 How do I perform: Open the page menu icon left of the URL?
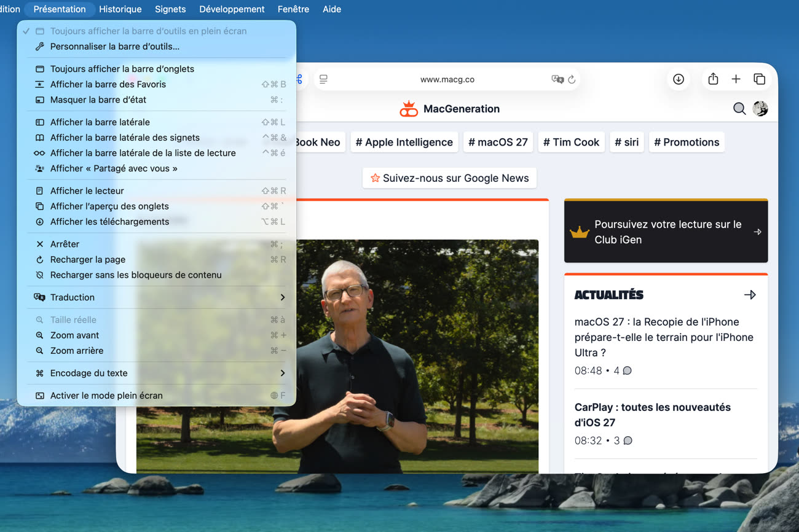(323, 79)
